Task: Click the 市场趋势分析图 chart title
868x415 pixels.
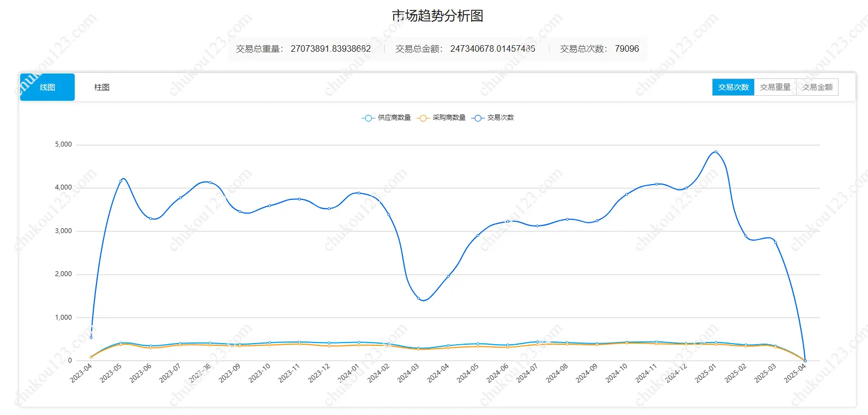Action: [x=437, y=16]
